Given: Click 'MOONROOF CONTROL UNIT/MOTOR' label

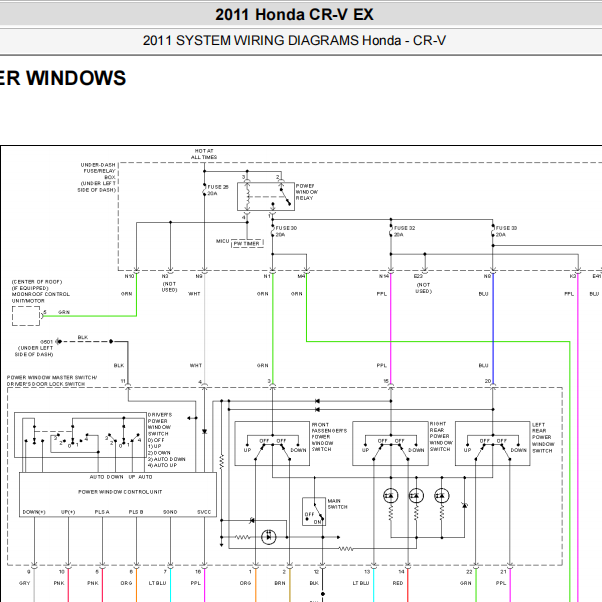Looking at the screenshot, I should click(x=41, y=298).
